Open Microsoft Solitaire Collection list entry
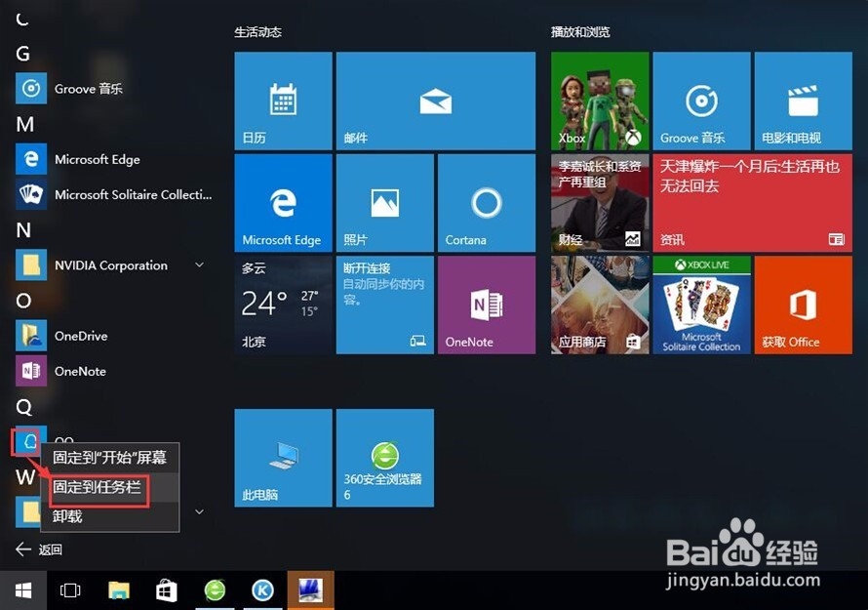Screen dimensions: 868x610 tap(113, 194)
